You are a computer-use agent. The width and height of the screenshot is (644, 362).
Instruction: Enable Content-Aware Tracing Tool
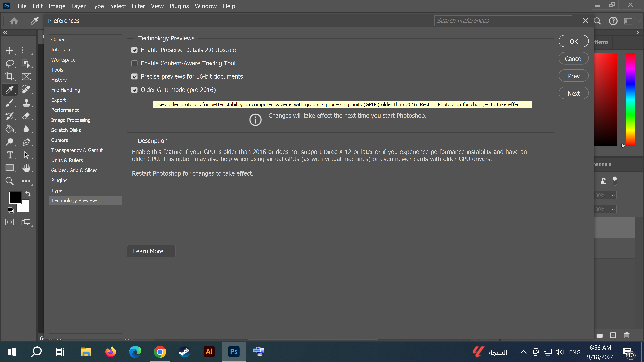tap(135, 63)
